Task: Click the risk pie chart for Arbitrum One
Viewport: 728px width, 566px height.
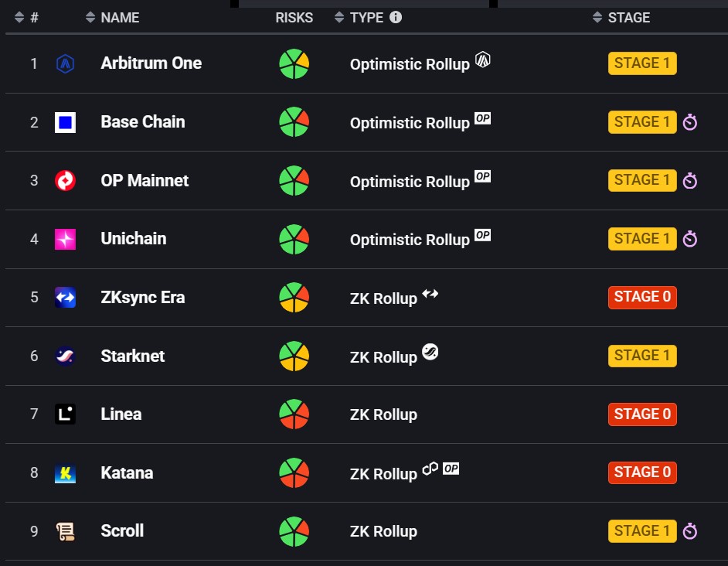Action: (x=294, y=64)
